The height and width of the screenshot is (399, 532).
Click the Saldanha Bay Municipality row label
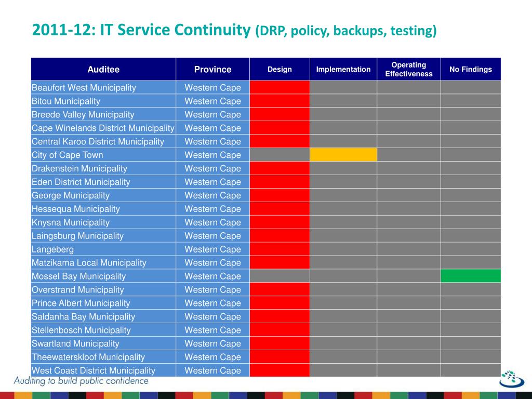(x=83, y=316)
